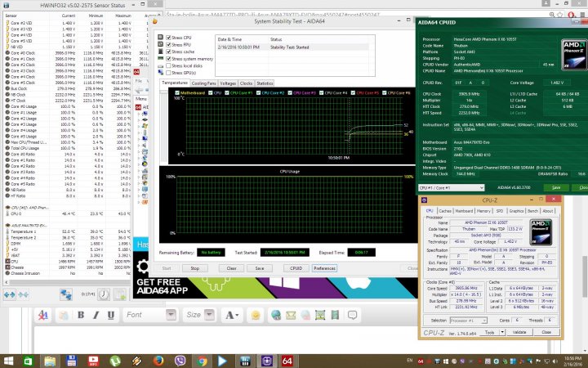The image size is (588, 368).
Task: Open Firefox from the taskbar
Action: click(158, 361)
